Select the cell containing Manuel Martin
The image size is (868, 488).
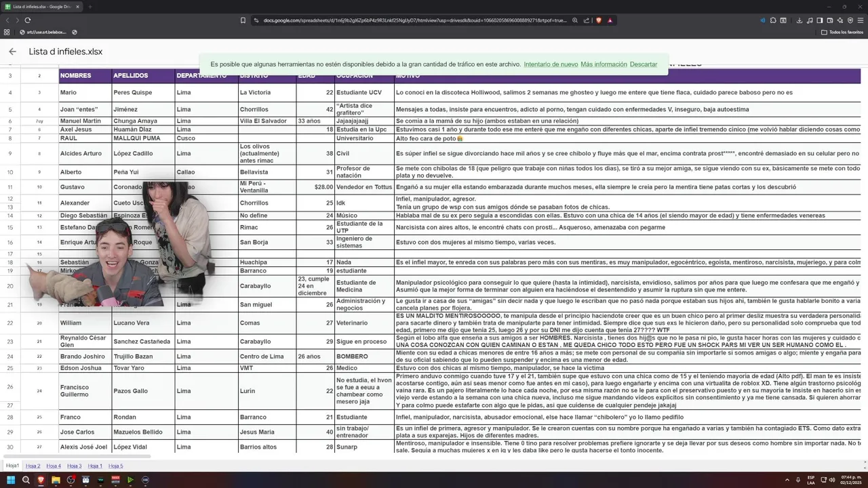85,121
